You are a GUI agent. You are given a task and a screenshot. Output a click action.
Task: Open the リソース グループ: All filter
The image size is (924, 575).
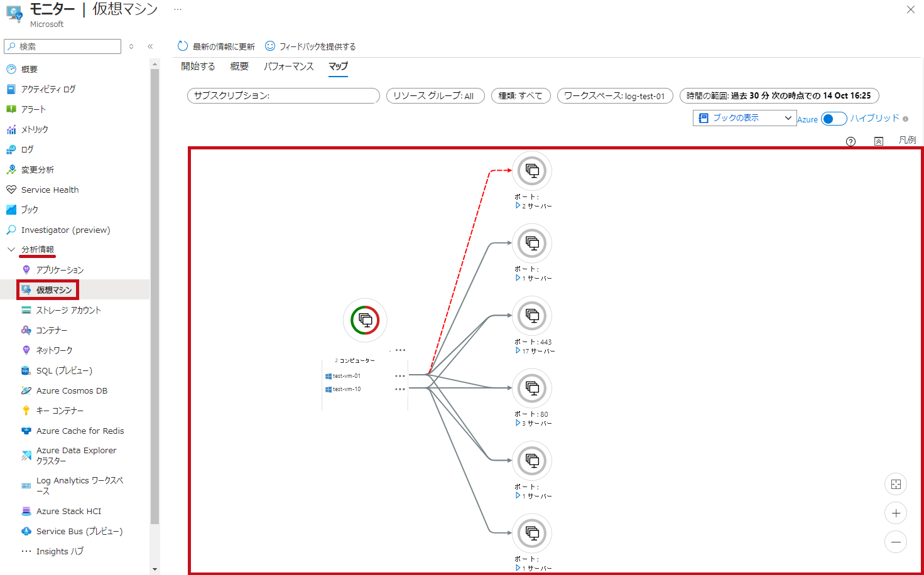click(x=435, y=95)
